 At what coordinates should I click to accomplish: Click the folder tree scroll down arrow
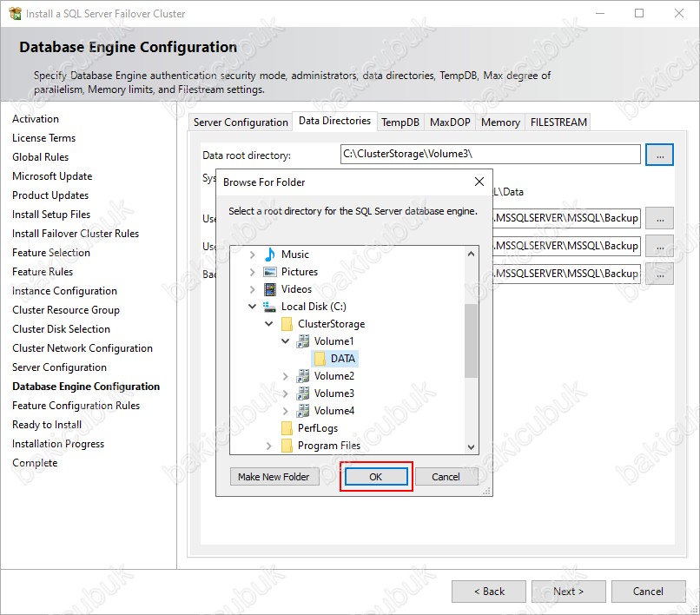click(x=471, y=447)
